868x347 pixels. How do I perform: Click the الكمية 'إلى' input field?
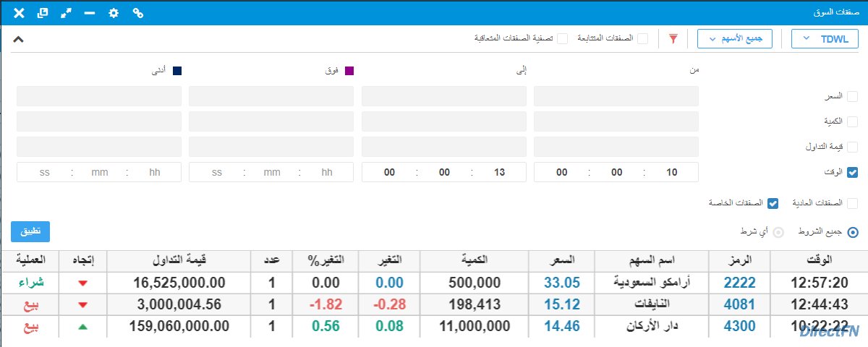[x=444, y=121]
